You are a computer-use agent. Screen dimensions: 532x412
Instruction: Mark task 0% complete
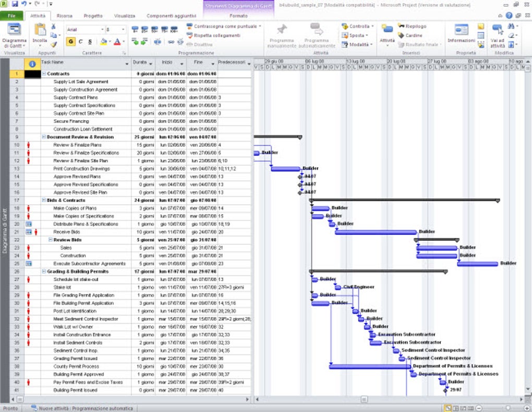click(135, 30)
